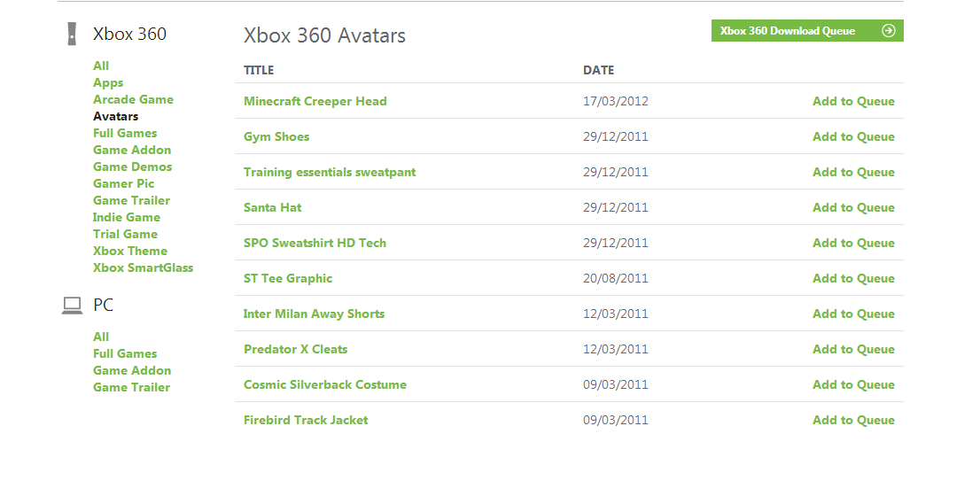This screenshot has width=980, height=488.
Task: Open Full Games under PC section
Action: (125, 353)
